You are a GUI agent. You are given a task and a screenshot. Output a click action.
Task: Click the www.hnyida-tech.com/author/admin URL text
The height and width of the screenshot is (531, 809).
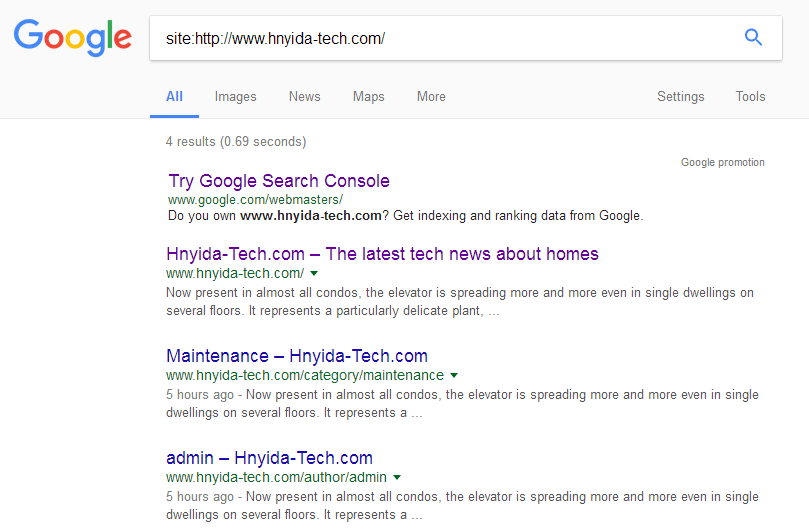277,477
